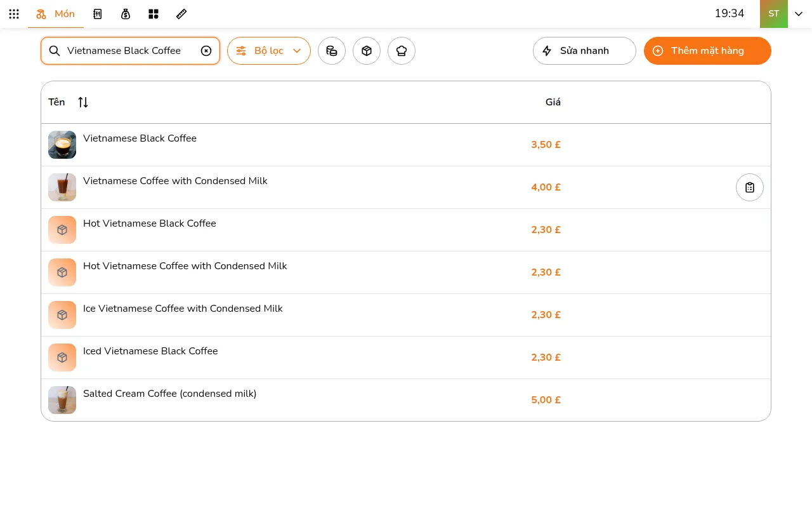Click the ST user avatar
Viewport: 812px width, 508px height.
774,14
